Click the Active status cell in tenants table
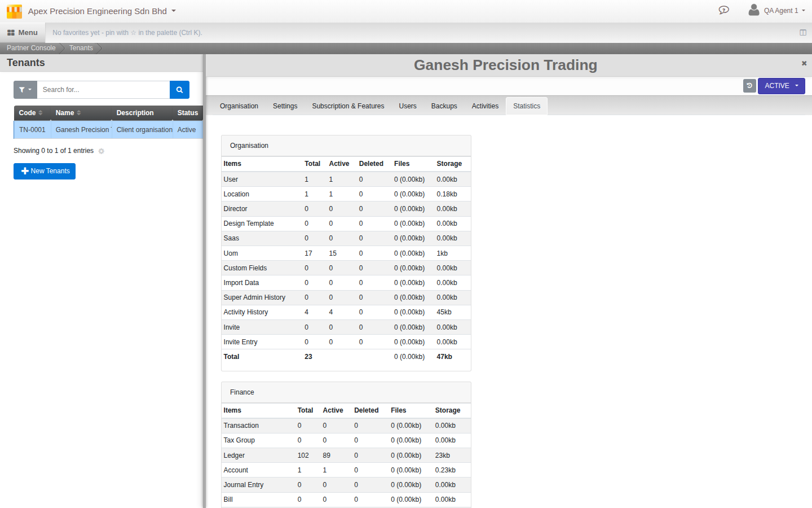Screen dimensions: 812x508 187,130
